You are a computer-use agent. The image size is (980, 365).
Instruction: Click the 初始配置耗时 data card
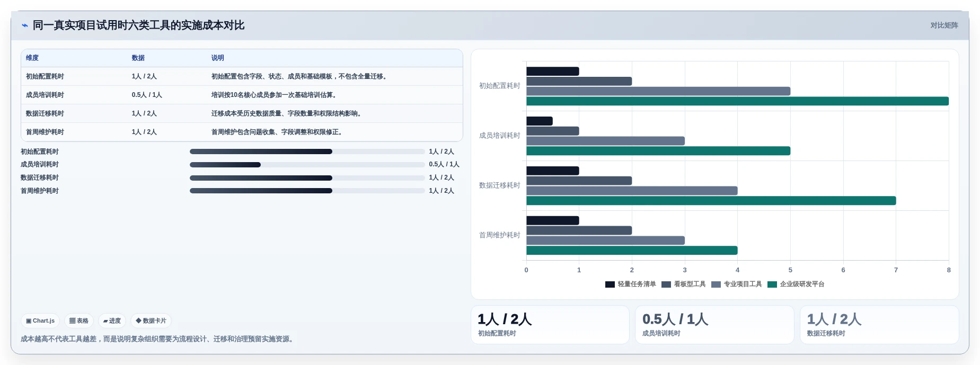[x=550, y=325]
